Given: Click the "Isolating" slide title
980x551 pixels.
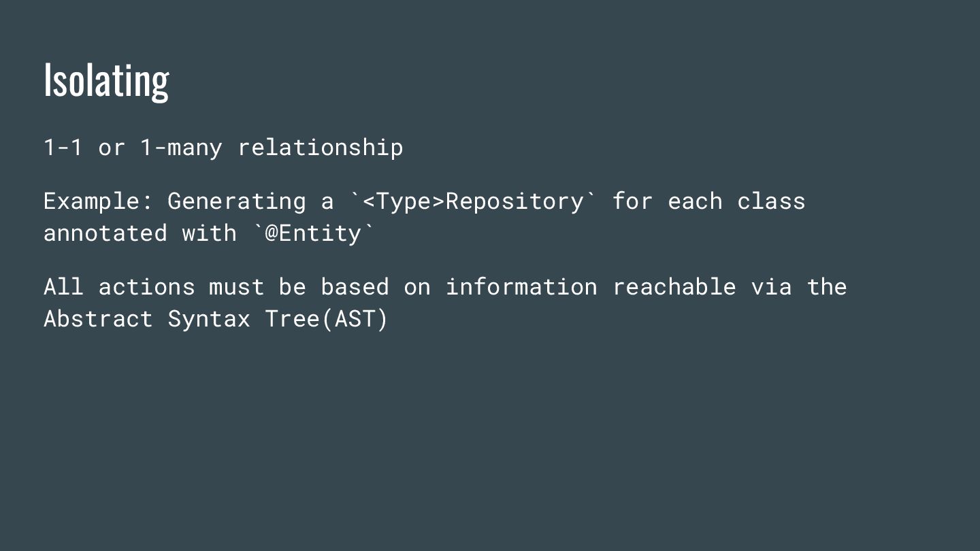Looking at the screenshot, I should [106, 80].
